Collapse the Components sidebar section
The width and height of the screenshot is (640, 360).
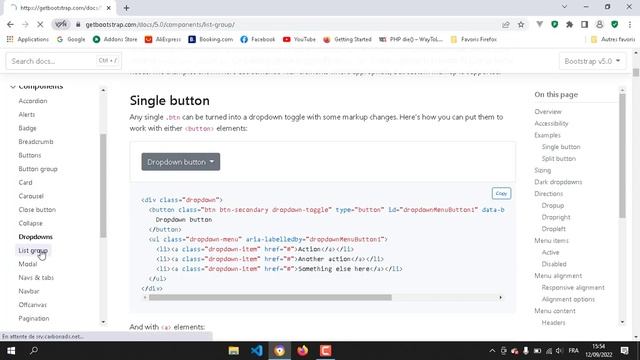(36, 86)
